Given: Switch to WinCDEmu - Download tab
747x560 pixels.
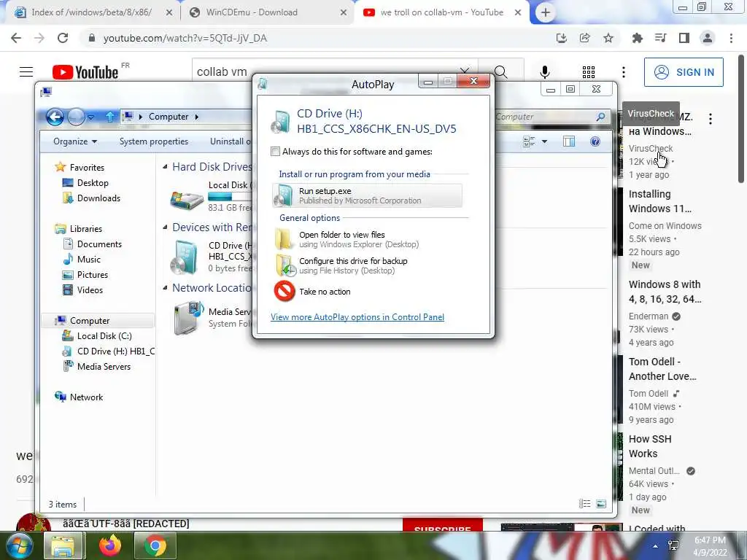Looking at the screenshot, I should [252, 12].
